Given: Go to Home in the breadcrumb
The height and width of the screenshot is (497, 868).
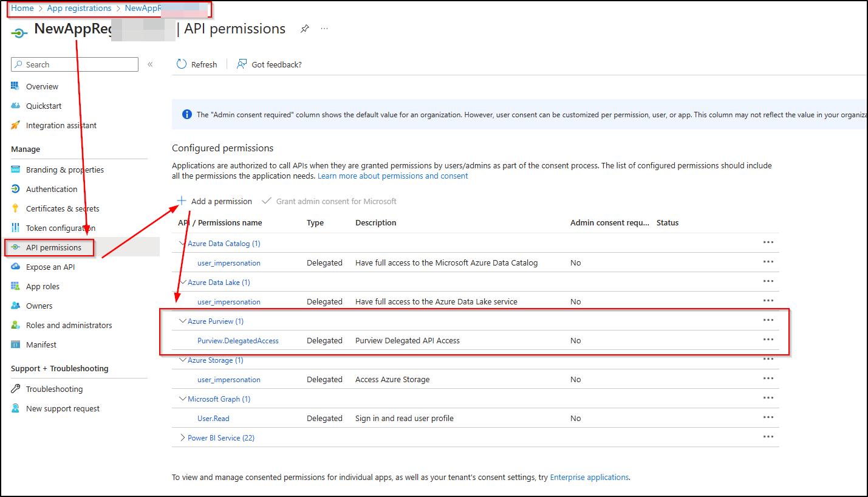Looking at the screenshot, I should (22, 9).
